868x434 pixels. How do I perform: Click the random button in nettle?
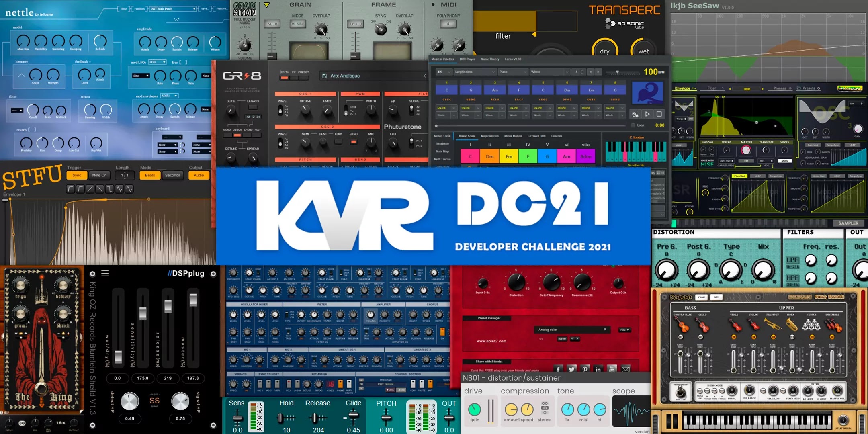coord(139,8)
